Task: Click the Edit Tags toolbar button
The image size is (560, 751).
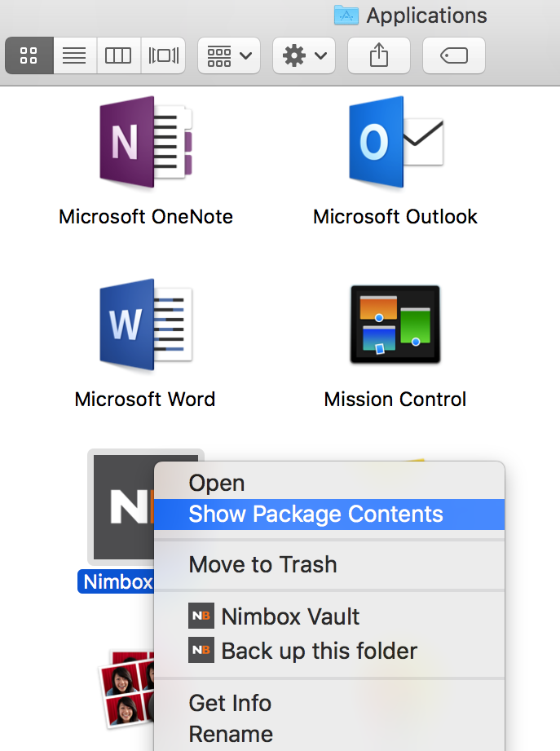Action: pos(454,55)
